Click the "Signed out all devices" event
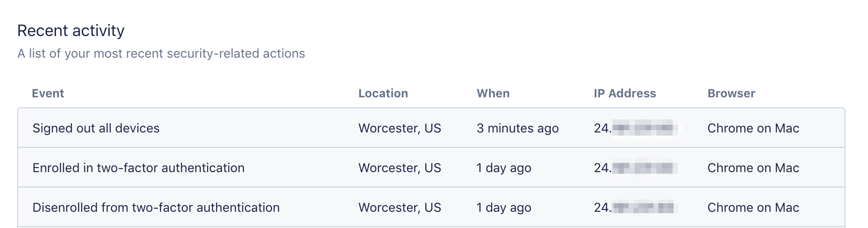868x228 pixels. pos(96,128)
